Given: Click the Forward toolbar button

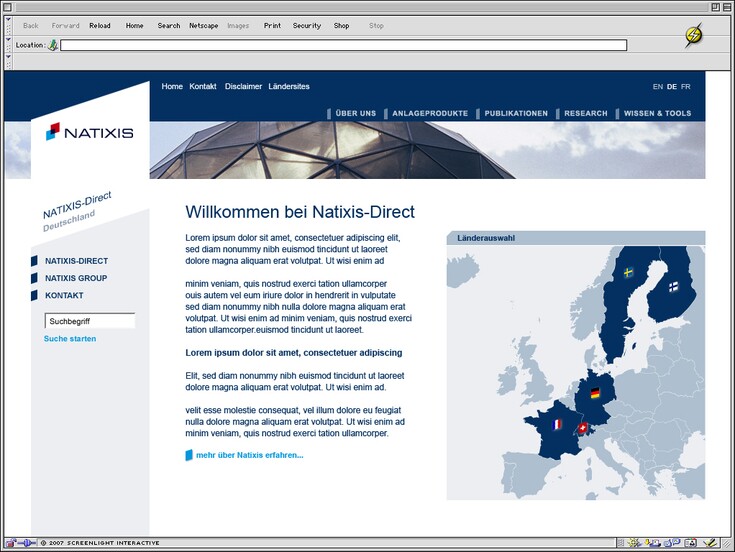Looking at the screenshot, I should (x=66, y=26).
